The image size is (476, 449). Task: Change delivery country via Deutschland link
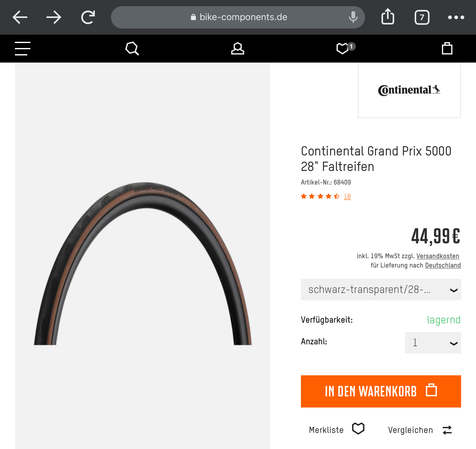tap(443, 265)
